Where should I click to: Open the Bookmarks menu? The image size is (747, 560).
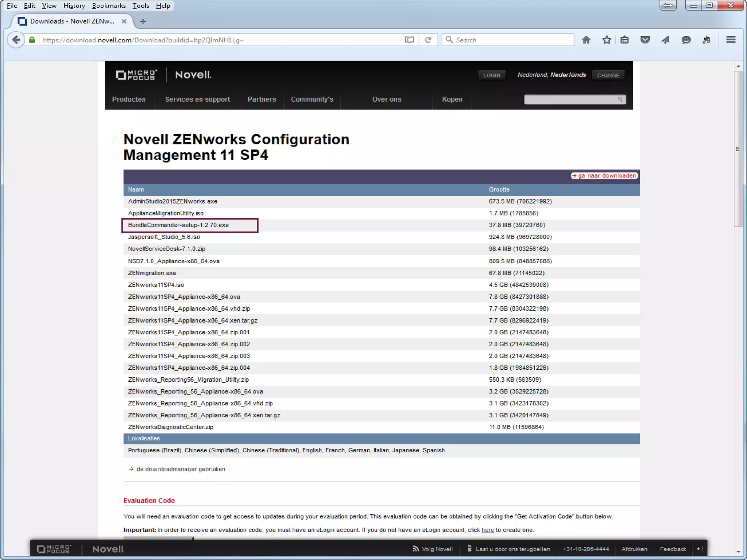pos(109,5)
